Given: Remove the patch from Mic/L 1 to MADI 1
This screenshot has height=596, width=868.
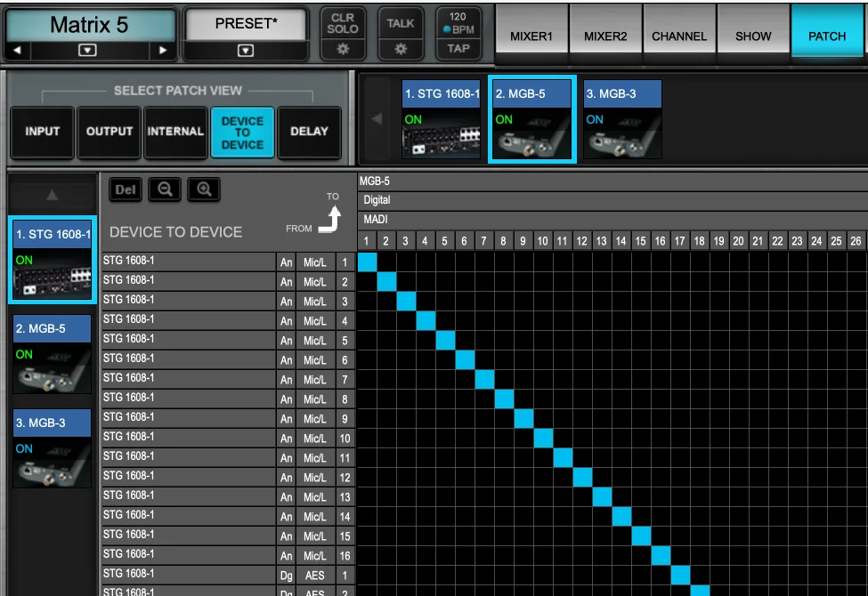Looking at the screenshot, I should [367, 262].
